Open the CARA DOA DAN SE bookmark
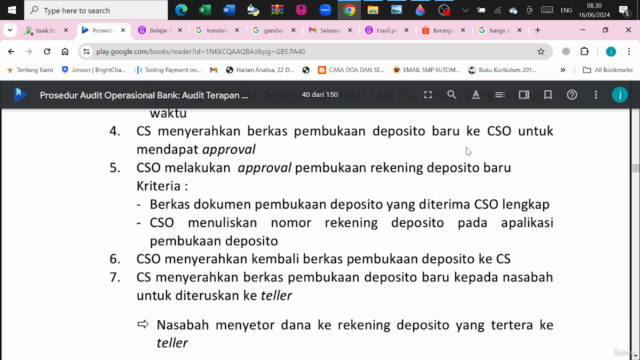 click(351, 70)
